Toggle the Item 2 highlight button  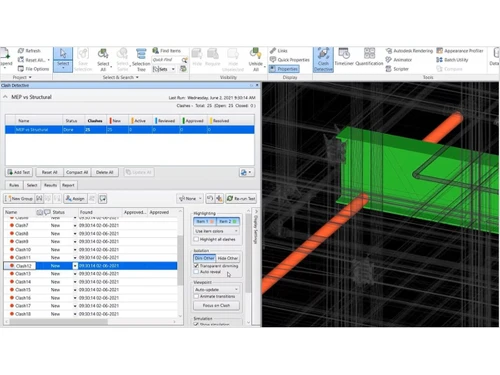click(x=228, y=221)
